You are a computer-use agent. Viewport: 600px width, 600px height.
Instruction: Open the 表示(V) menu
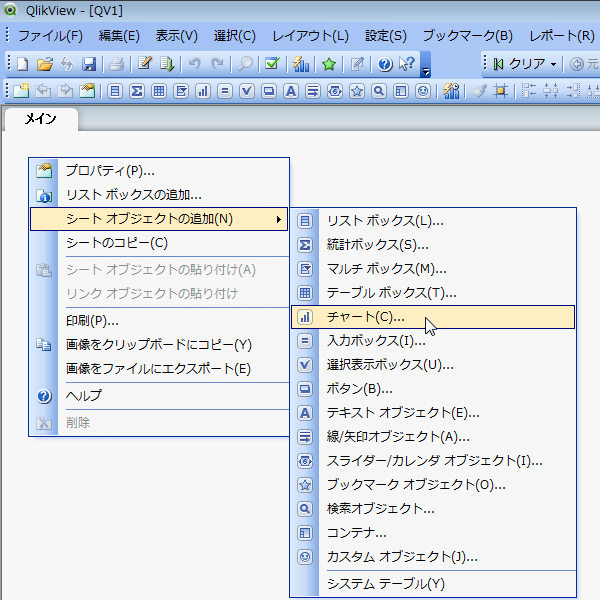[x=176, y=36]
